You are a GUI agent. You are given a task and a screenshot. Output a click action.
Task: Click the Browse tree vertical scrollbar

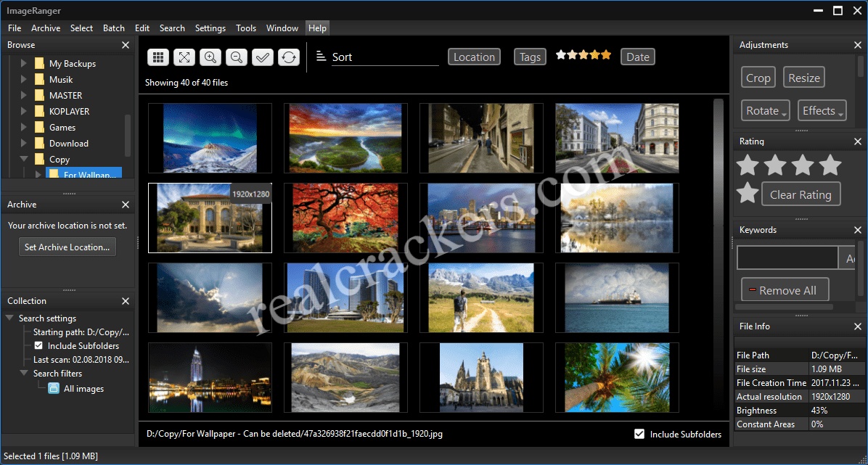pyautogui.click(x=128, y=136)
